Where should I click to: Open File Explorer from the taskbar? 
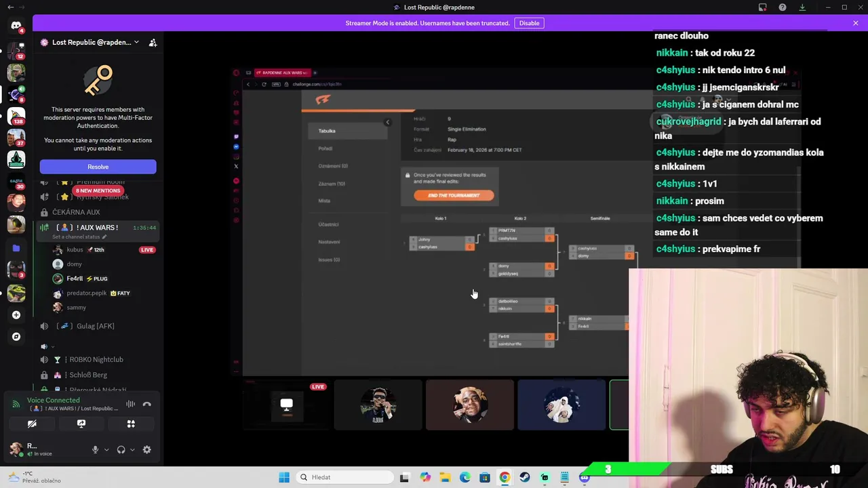(445, 477)
